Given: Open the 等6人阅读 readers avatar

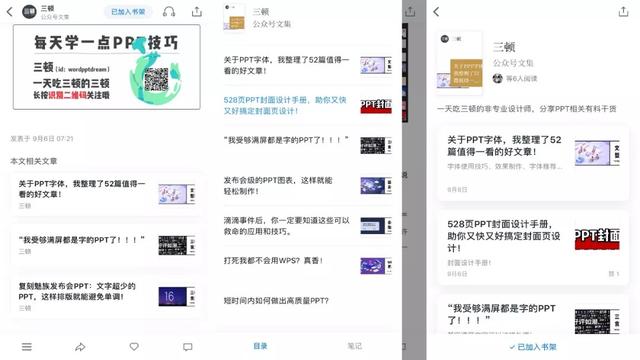Looking at the screenshot, I should click(x=497, y=78).
